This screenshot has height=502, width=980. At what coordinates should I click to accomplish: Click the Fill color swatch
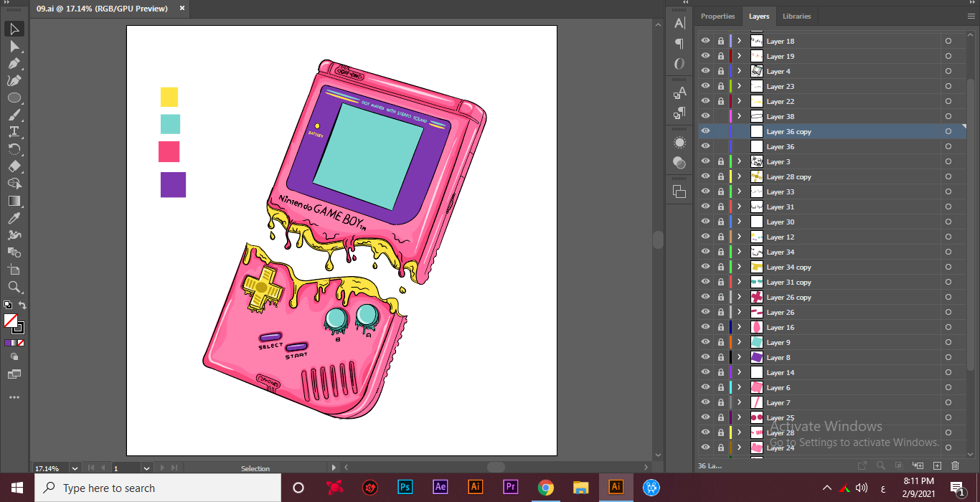tap(10, 321)
